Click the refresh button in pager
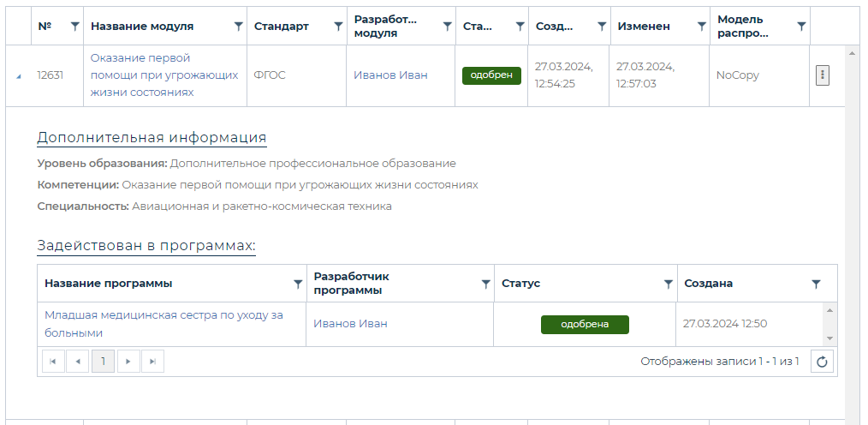The height and width of the screenshot is (425, 868). click(x=822, y=362)
